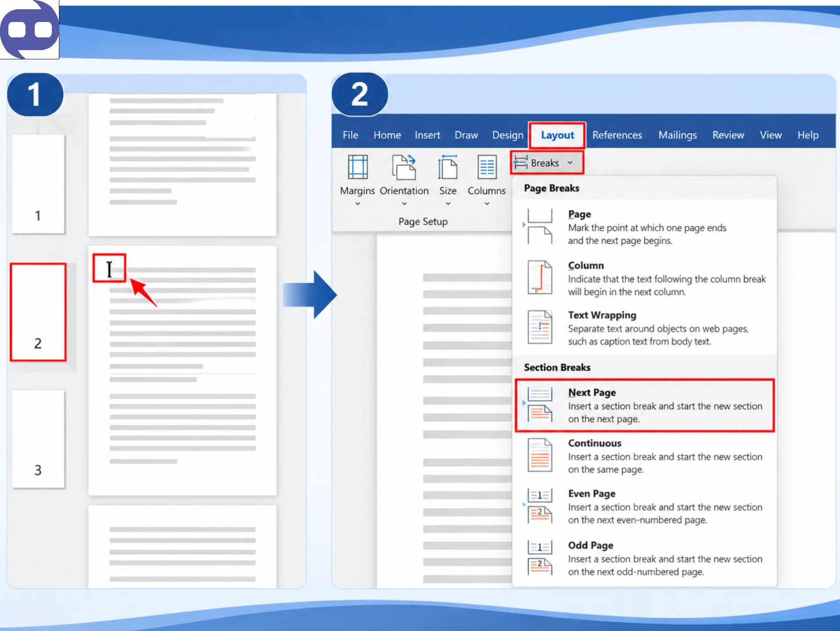Choose the Column break title
This screenshot has height=631, width=840.
coord(586,266)
